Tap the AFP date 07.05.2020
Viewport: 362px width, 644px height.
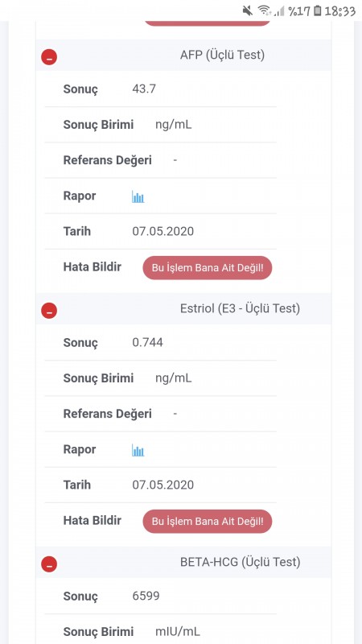163,231
